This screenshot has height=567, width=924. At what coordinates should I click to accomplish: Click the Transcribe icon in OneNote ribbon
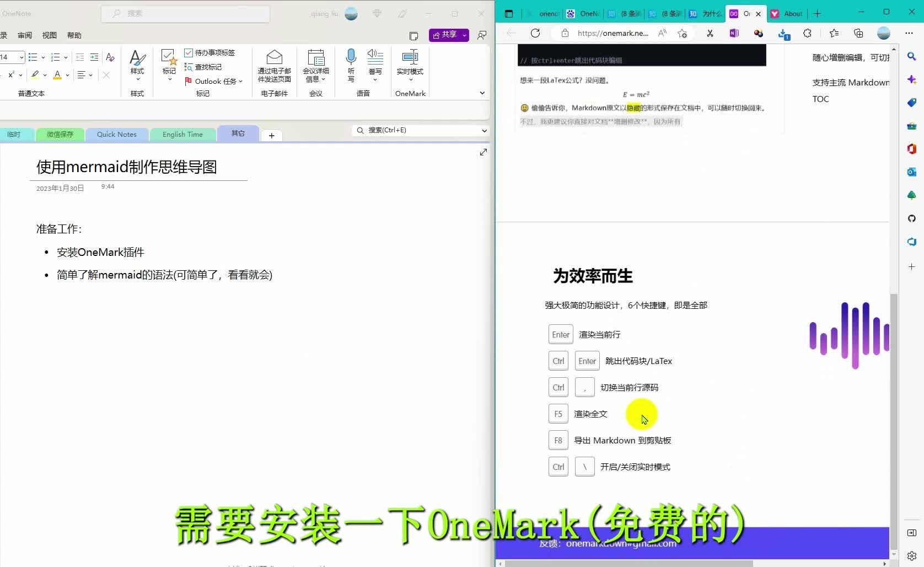pos(375,57)
